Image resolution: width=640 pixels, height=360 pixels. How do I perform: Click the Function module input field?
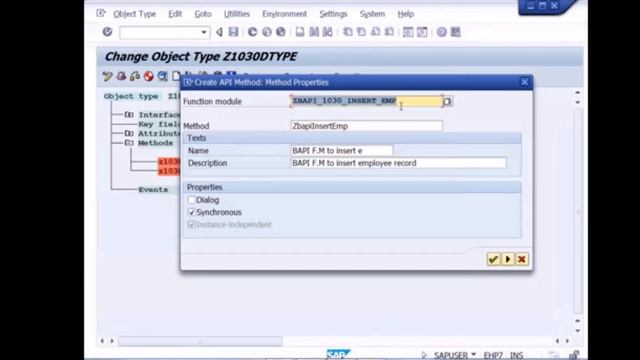click(367, 101)
